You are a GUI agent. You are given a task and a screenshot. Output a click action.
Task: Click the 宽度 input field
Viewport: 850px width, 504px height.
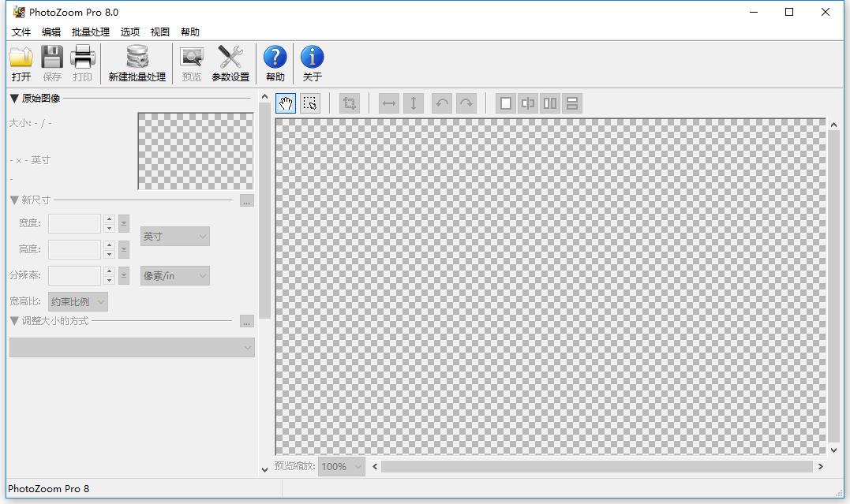(x=74, y=223)
